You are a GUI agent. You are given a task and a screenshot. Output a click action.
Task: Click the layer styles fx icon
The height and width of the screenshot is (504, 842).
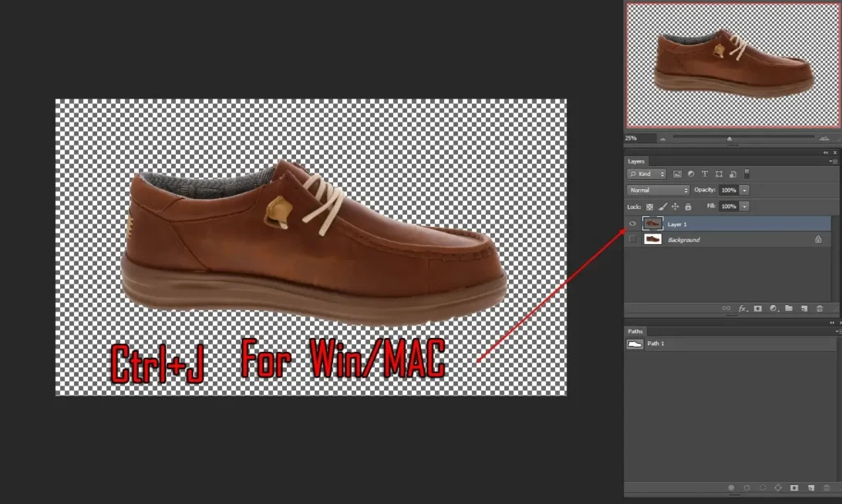pyautogui.click(x=742, y=308)
